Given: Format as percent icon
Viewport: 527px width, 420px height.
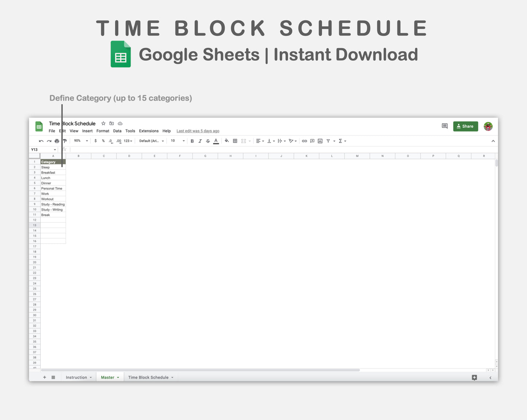Looking at the screenshot, I should [103, 141].
